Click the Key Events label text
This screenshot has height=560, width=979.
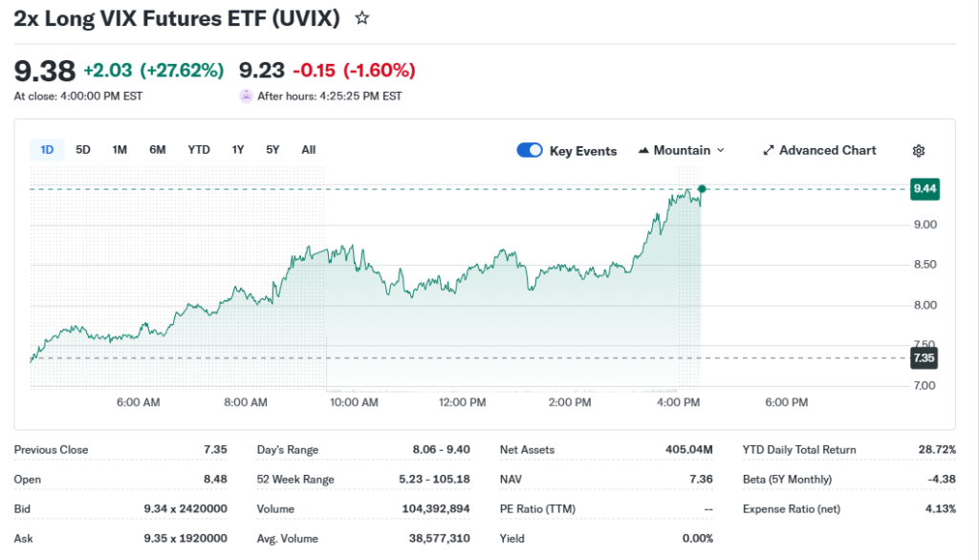click(x=583, y=151)
